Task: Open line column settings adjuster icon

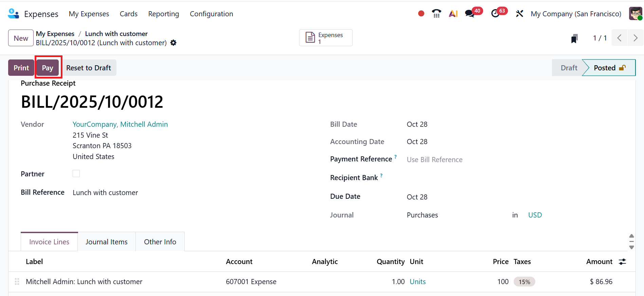Action: (622, 262)
